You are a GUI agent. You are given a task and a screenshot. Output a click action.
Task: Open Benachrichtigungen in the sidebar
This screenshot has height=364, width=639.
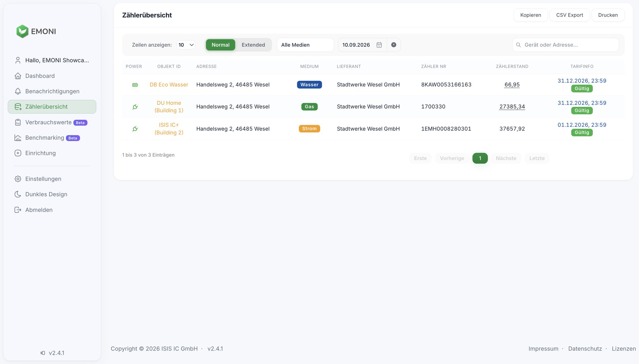[52, 91]
